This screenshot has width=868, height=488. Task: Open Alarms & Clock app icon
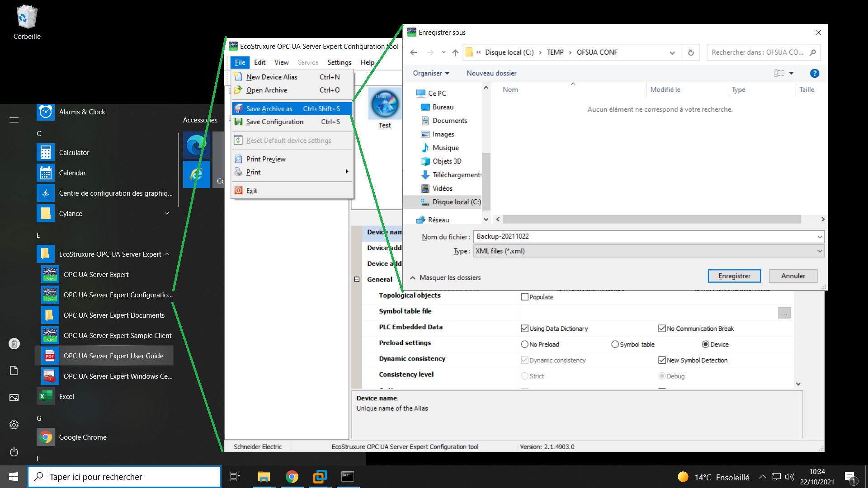[46, 112]
